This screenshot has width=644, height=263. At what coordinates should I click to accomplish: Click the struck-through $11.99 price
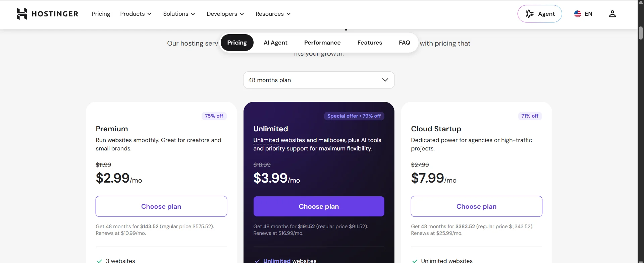coord(103,165)
